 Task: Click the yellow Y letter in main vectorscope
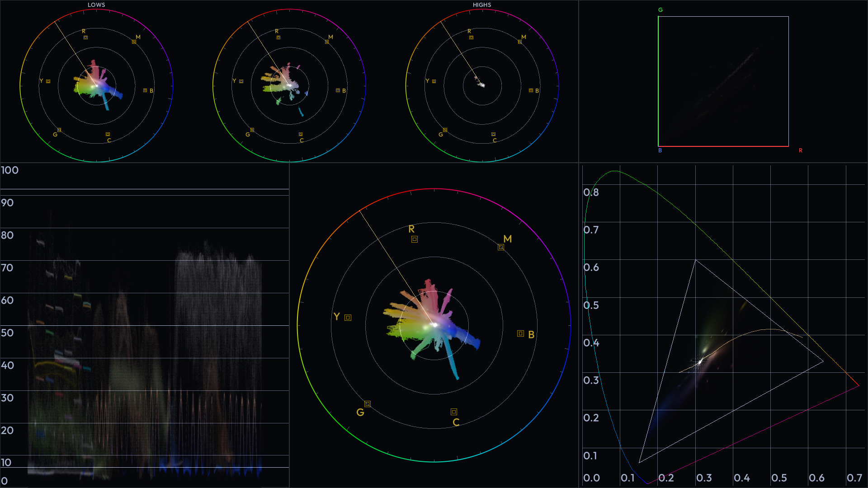click(336, 317)
